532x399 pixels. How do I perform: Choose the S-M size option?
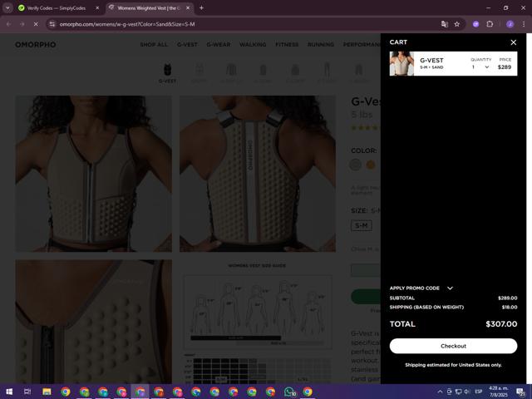(362, 225)
